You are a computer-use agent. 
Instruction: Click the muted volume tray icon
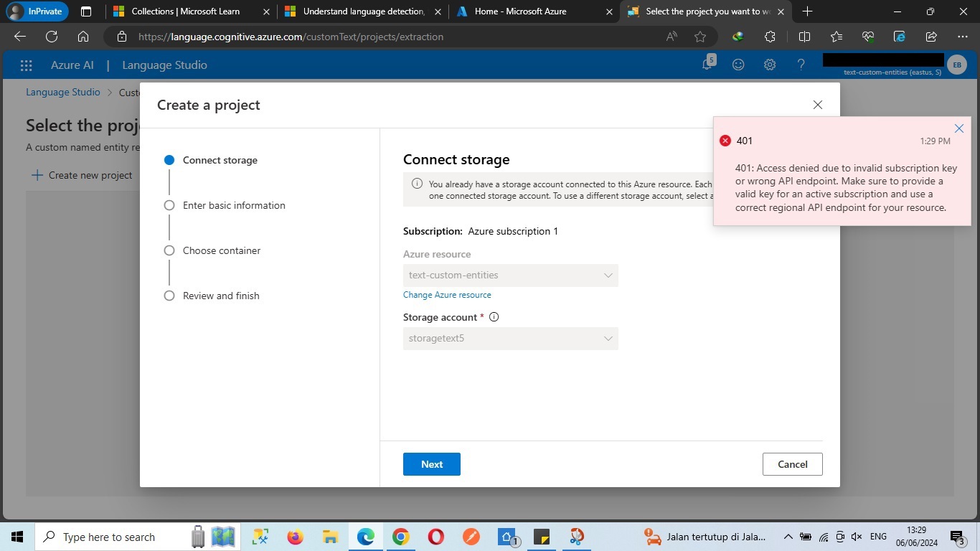(857, 537)
